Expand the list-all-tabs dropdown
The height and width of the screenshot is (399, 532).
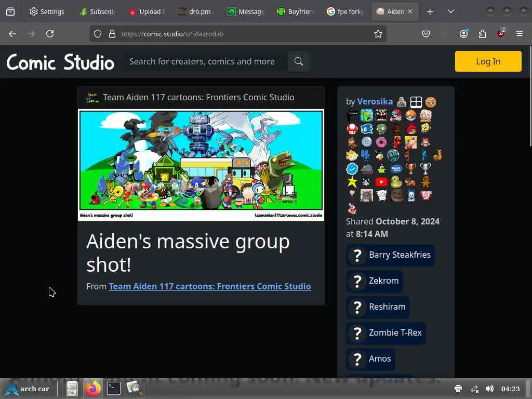450,11
